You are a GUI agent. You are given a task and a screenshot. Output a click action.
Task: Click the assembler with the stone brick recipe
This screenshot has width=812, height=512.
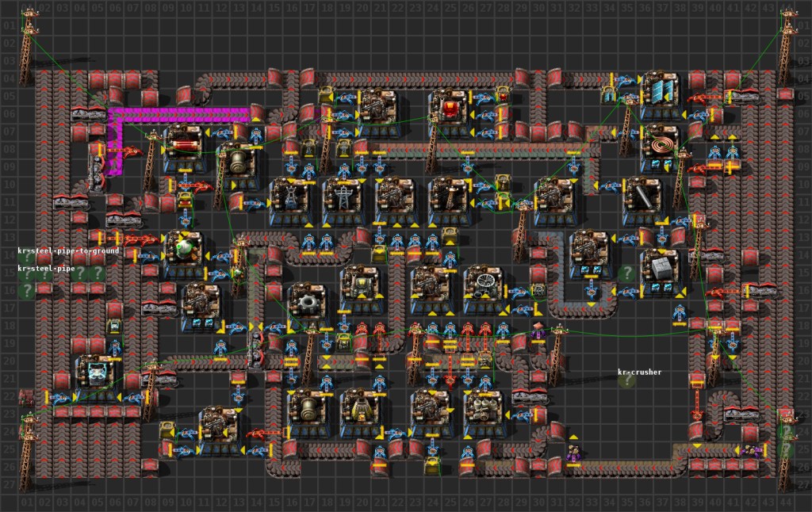[661, 273]
